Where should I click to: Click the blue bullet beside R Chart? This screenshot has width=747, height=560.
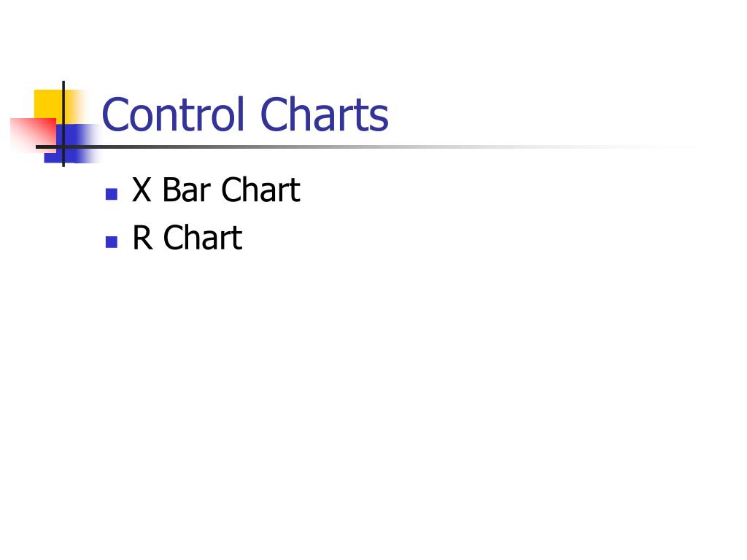coord(112,242)
